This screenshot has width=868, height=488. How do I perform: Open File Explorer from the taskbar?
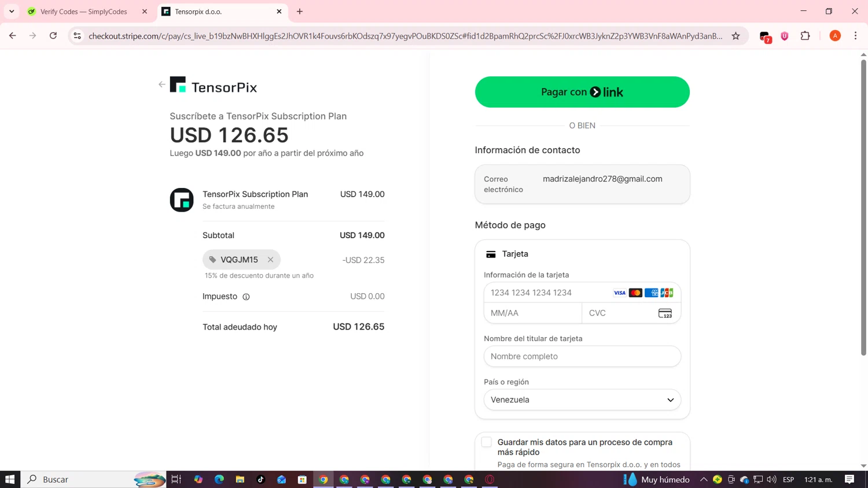[240, 479]
